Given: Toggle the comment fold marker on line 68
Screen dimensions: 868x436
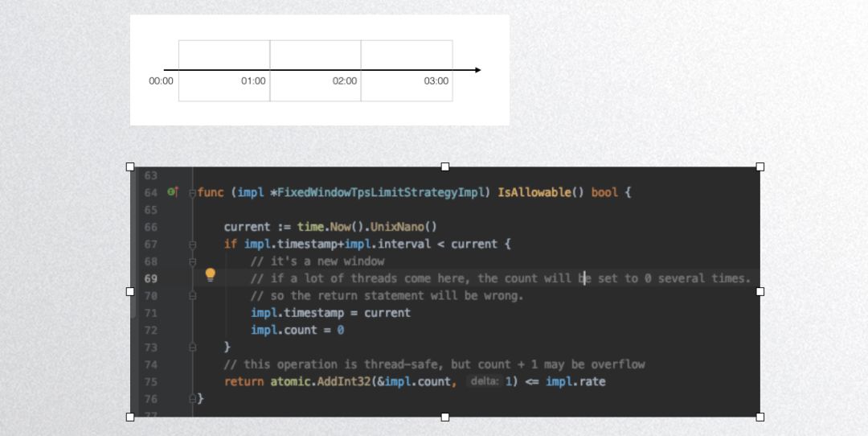Looking at the screenshot, I should tap(193, 261).
